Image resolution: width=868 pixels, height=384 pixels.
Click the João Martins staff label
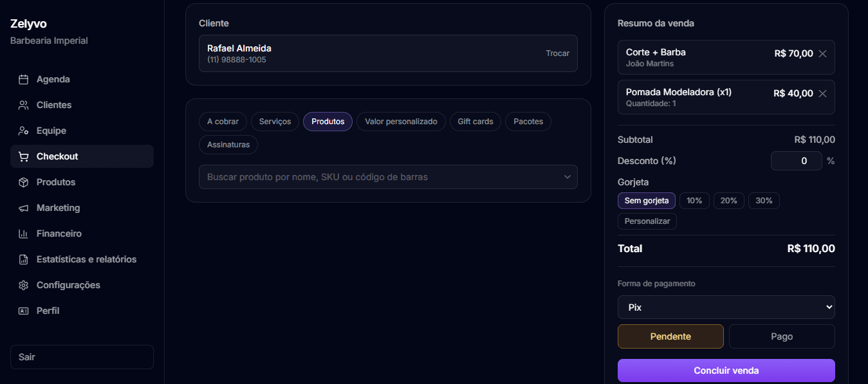(x=650, y=64)
